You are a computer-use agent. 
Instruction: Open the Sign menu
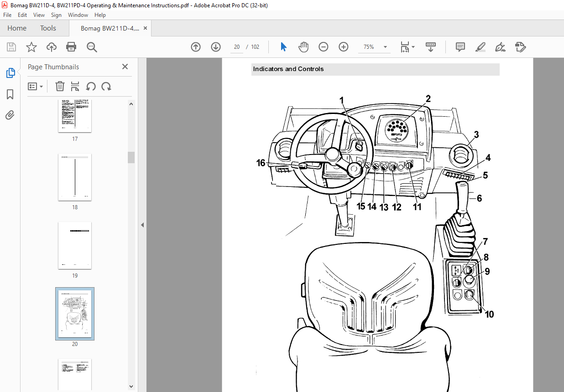click(56, 15)
